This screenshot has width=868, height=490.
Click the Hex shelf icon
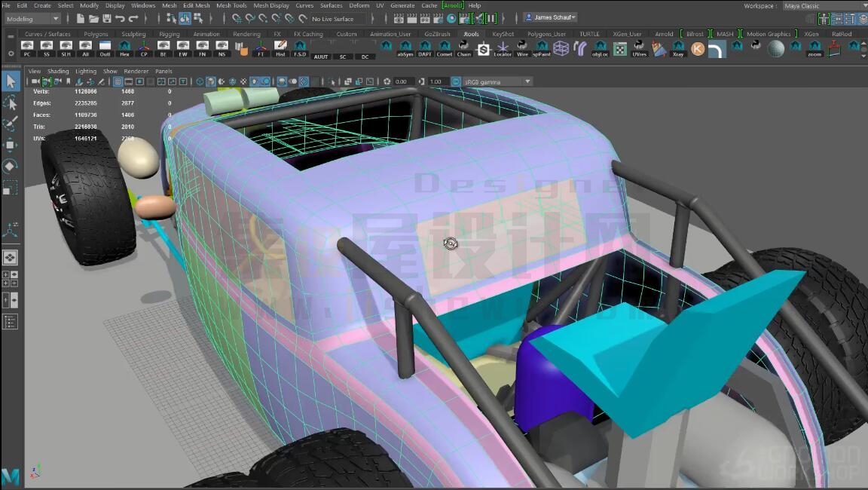(124, 48)
